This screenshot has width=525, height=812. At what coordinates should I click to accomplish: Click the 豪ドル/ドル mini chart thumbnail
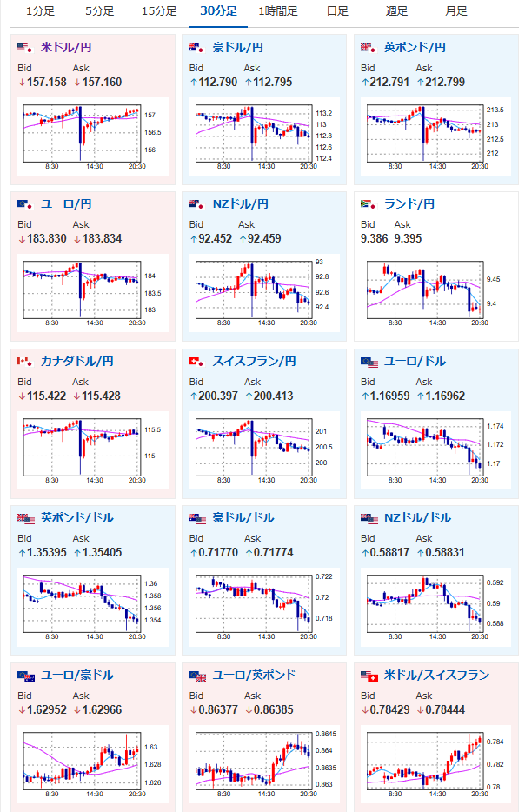(264, 607)
